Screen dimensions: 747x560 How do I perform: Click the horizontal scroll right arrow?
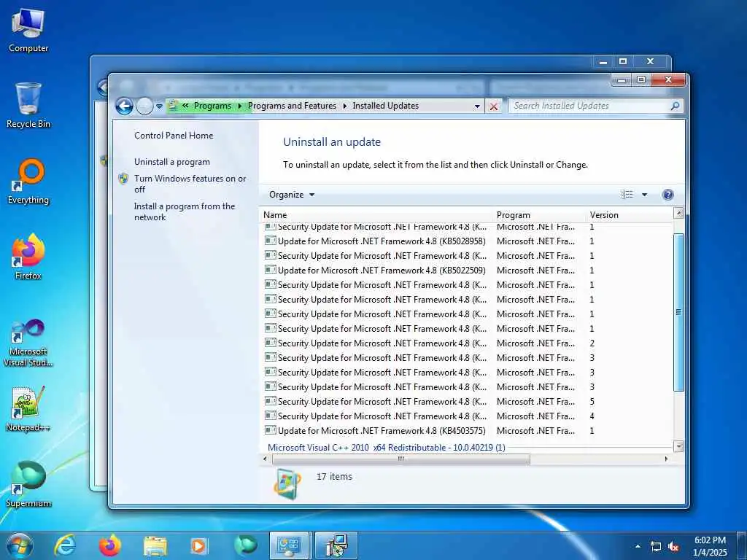[x=666, y=459]
